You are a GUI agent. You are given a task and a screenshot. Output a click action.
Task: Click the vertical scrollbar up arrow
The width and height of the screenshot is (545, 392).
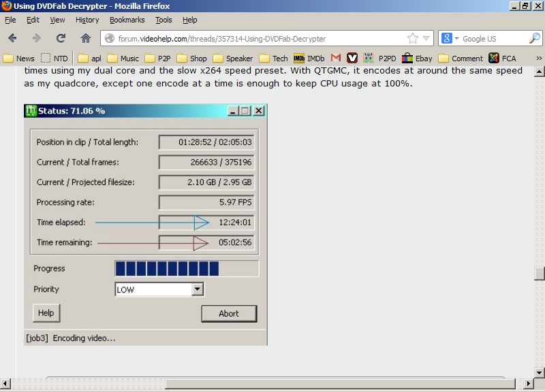[x=539, y=72]
